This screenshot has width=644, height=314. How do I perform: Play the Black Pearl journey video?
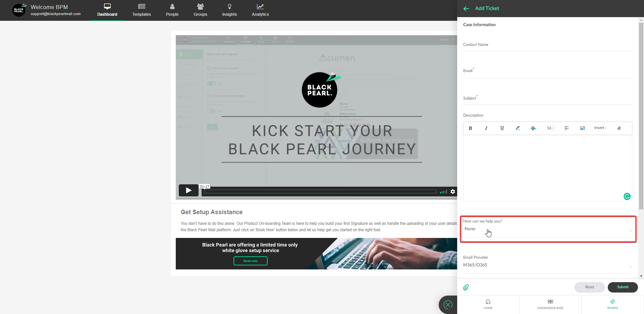(x=189, y=190)
